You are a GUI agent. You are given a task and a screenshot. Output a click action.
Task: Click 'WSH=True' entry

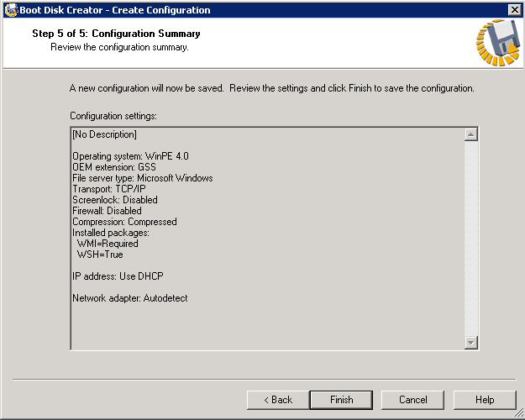[100, 255]
